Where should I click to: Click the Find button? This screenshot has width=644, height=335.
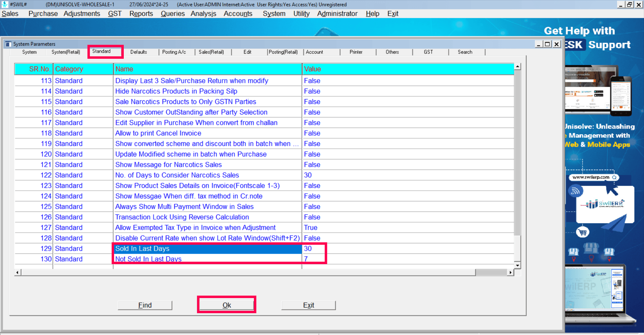pyautogui.click(x=145, y=305)
